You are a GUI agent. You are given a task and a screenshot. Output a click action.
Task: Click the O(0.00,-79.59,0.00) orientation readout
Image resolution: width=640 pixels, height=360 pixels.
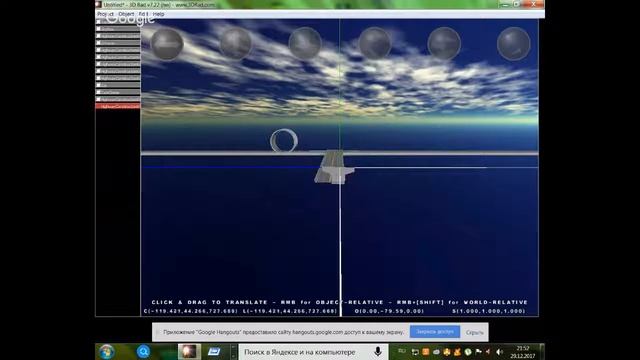point(389,311)
